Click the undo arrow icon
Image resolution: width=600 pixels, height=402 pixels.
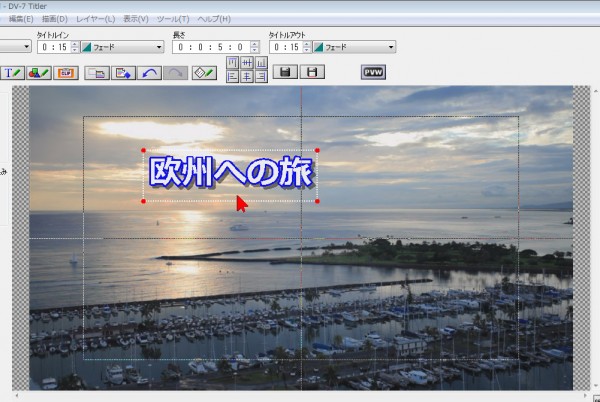coord(149,73)
